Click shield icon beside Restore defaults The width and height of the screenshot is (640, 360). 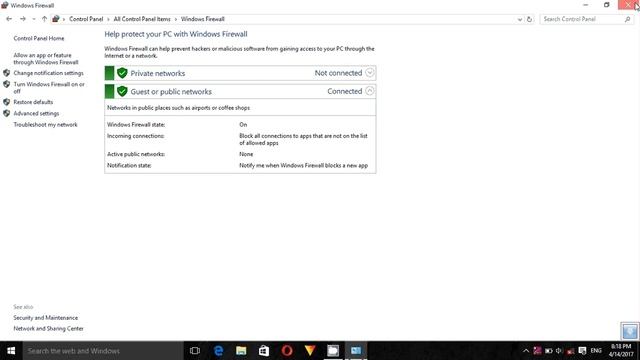tap(7, 102)
